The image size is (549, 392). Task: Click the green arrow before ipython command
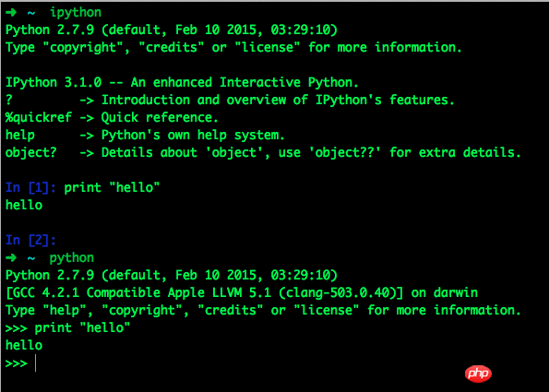pos(11,13)
